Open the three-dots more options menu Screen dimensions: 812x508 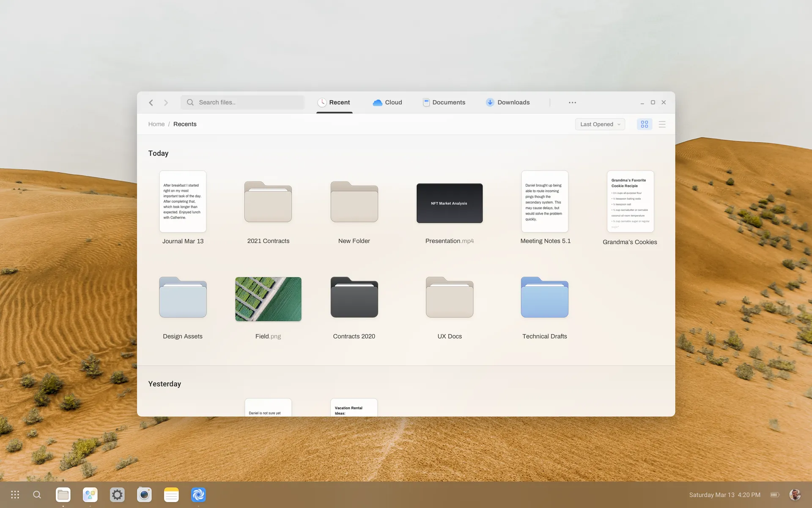[572, 102]
